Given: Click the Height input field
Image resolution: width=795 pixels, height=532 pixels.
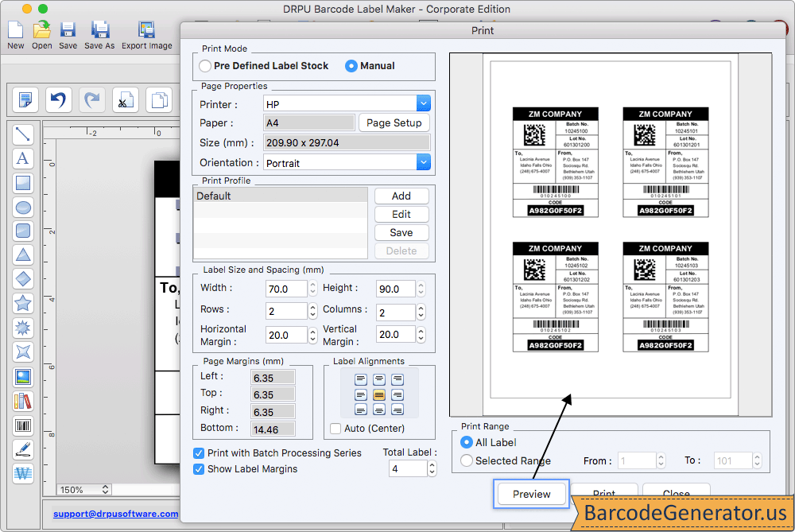Looking at the screenshot, I should tap(395, 289).
